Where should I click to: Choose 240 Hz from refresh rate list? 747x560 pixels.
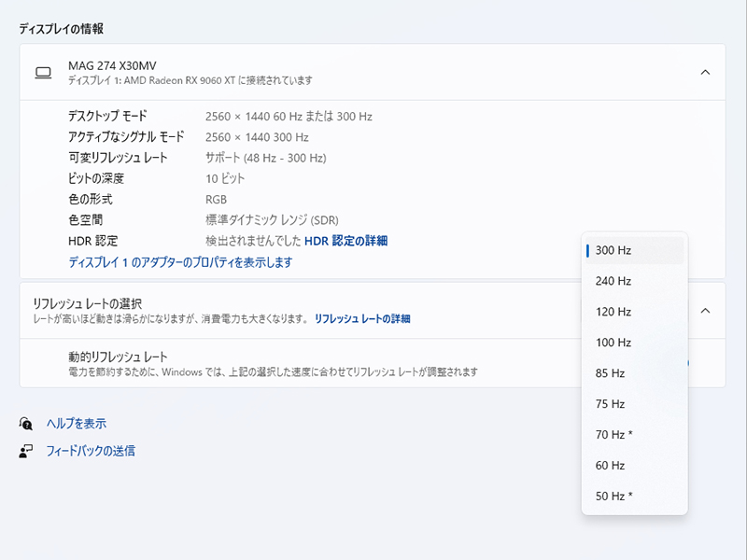click(x=635, y=281)
